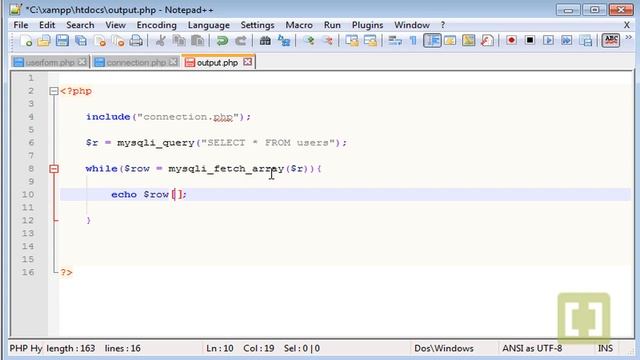Click 'ANSI as UTF-8' encoding in status bar
Image resolution: width=640 pixels, height=360 pixels.
pos(532,348)
